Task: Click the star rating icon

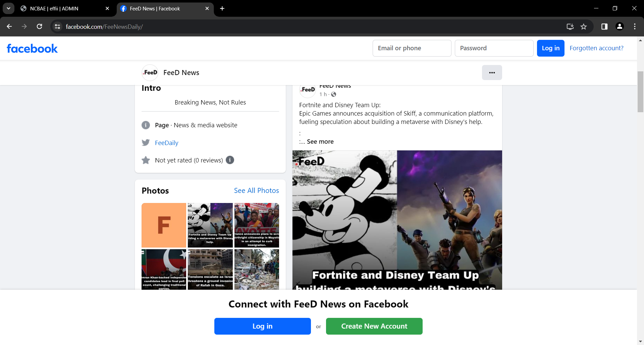Action: (146, 160)
